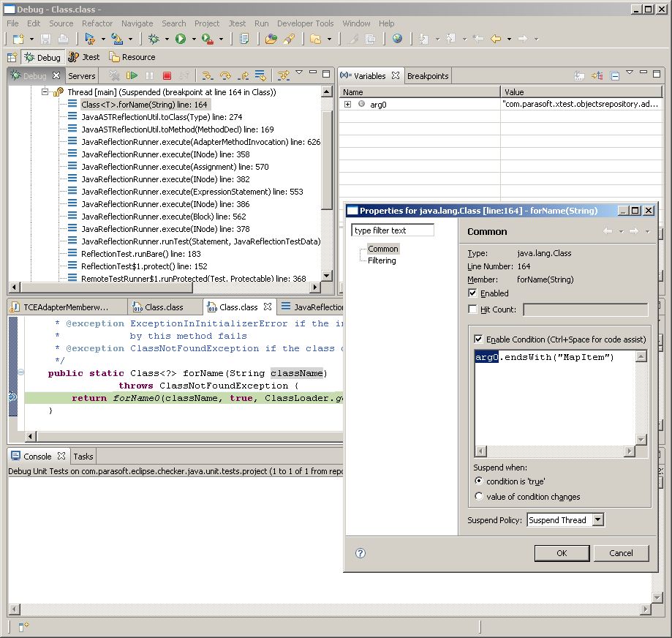Screen dimensions: 672x638
Task: Open dropdown arrow beside Run launch icon
Action: coord(194,39)
